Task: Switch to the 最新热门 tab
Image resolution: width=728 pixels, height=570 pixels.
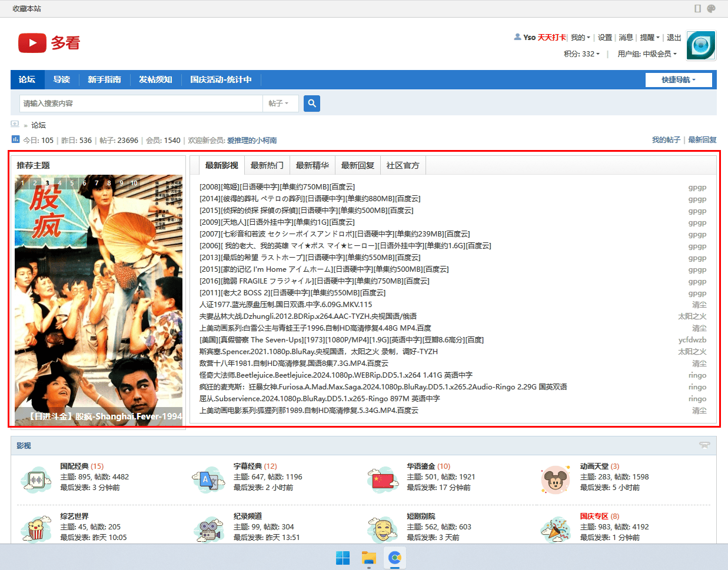Action: (267, 166)
